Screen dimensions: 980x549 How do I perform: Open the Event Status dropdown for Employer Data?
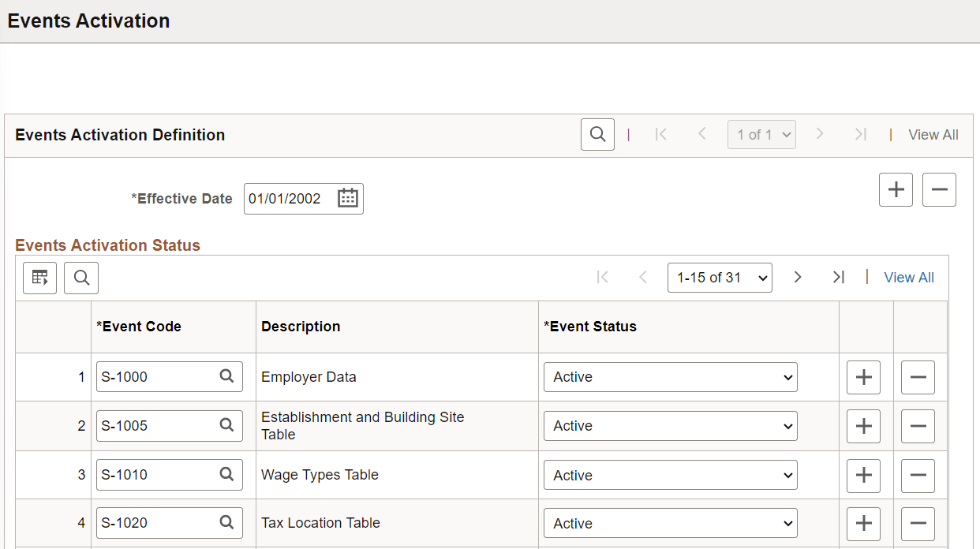click(x=670, y=376)
